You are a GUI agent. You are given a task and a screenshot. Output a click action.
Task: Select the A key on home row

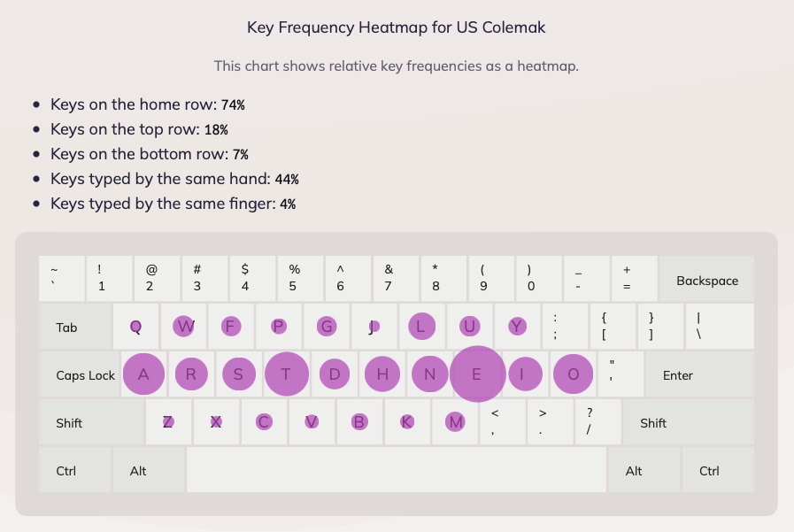tap(143, 374)
